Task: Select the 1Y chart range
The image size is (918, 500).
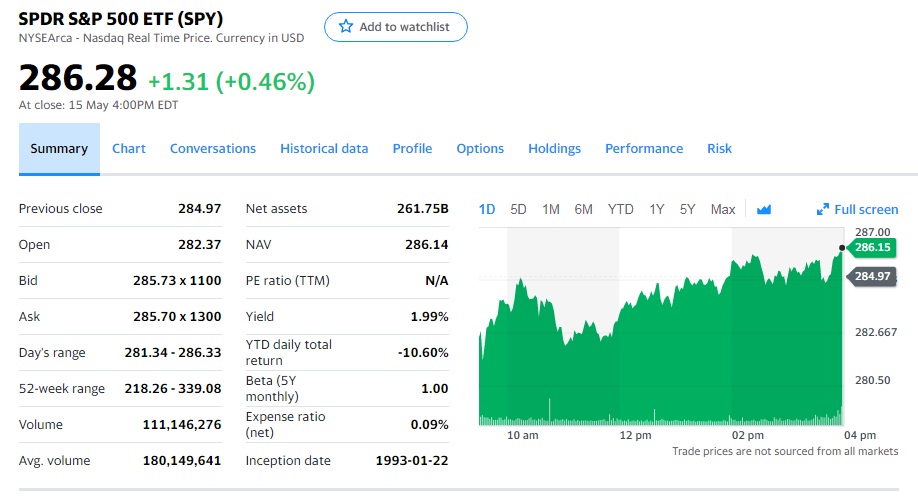Action: tap(657, 209)
